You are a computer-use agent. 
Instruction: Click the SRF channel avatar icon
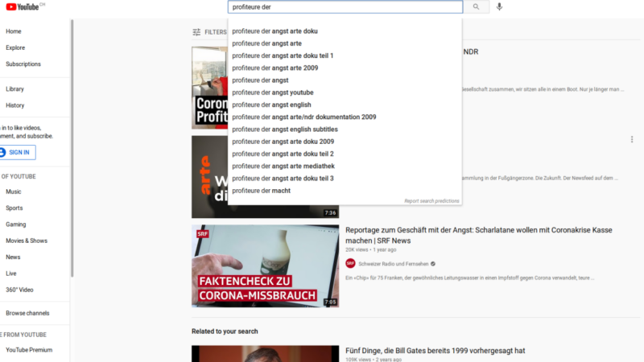(350, 264)
